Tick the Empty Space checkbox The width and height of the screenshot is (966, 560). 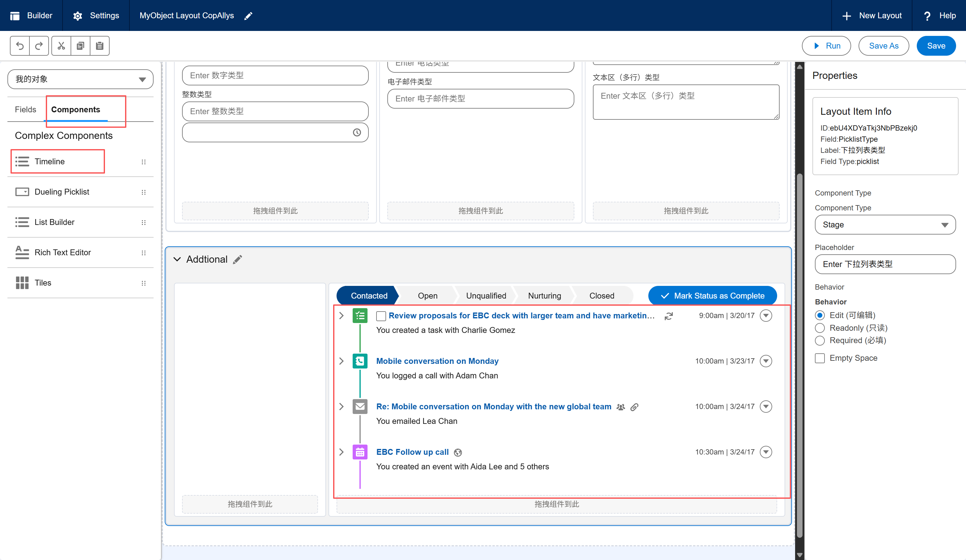(820, 358)
